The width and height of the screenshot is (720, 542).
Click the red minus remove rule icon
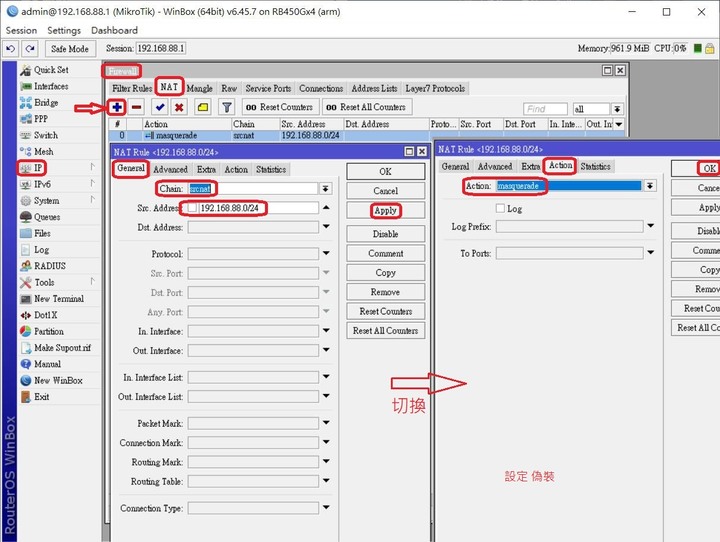(x=136, y=107)
